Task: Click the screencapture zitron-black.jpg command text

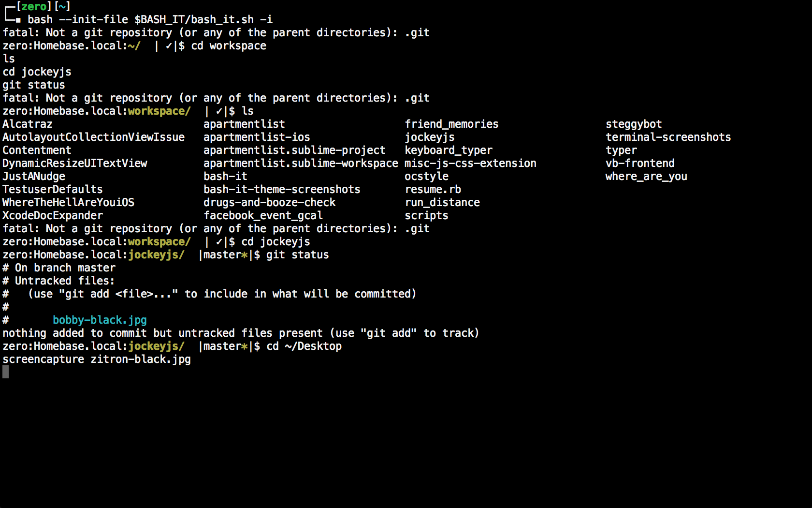Action: (x=97, y=359)
